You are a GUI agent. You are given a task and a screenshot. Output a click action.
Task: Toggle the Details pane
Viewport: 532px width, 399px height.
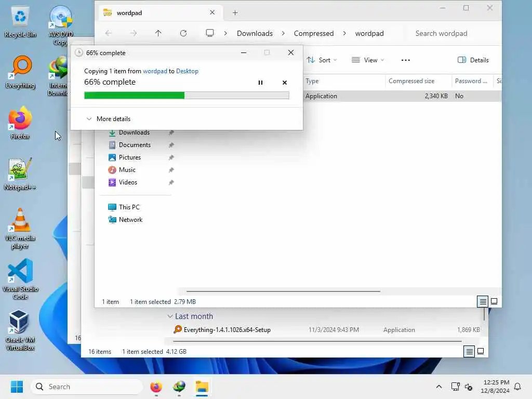point(473,60)
